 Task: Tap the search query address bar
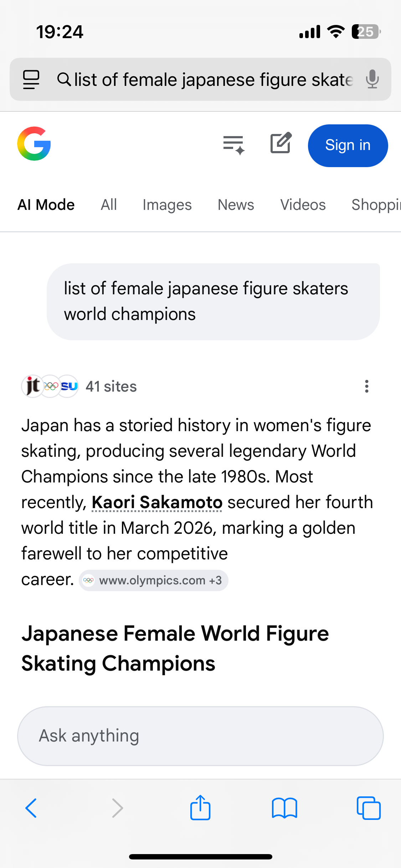pyautogui.click(x=210, y=79)
